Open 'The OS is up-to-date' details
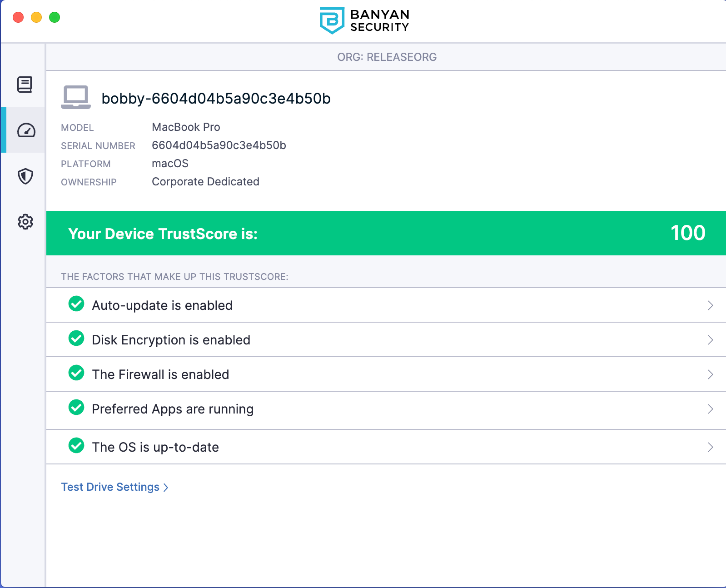This screenshot has height=588, width=726. pos(386,447)
